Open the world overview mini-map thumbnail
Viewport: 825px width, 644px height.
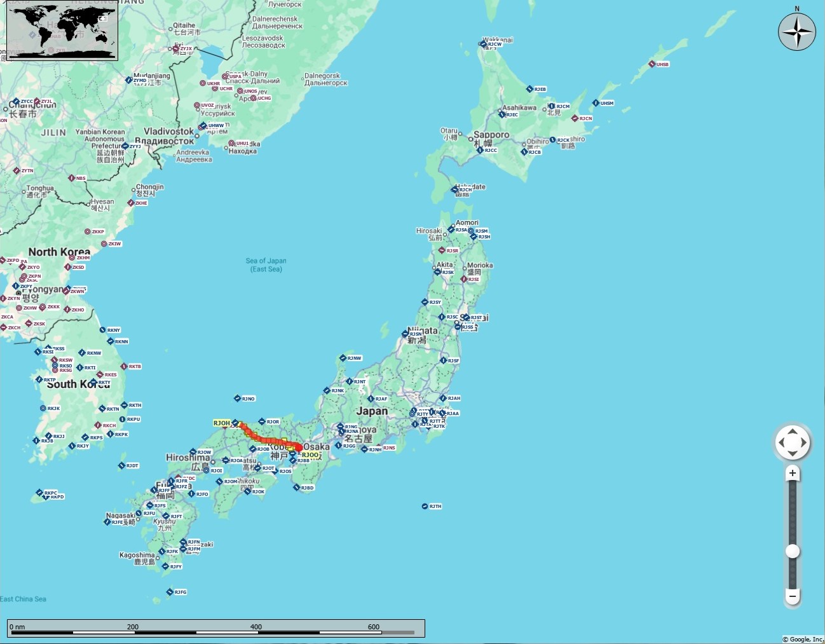pos(62,32)
